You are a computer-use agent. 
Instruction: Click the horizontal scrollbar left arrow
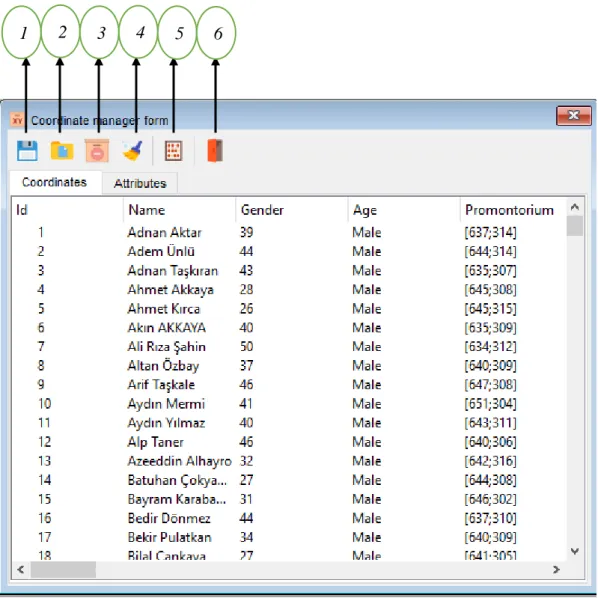coord(21,570)
